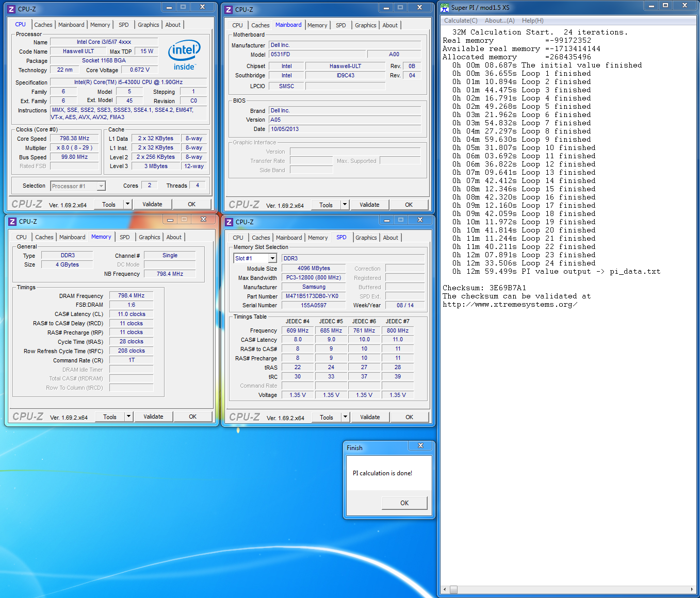Click the Manufacturer value Samsung in SPD
The height and width of the screenshot is (598, 700).
click(x=314, y=287)
